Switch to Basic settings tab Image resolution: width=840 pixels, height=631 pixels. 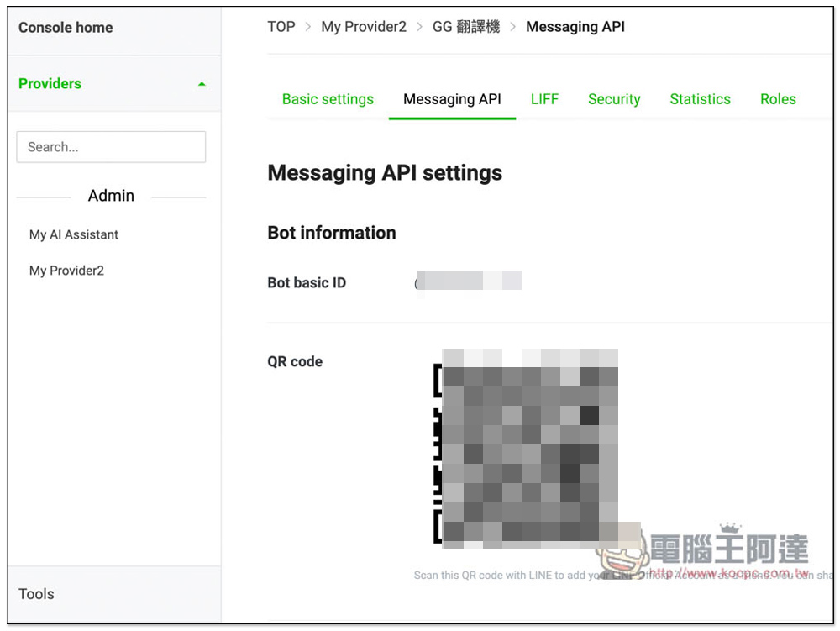click(328, 99)
